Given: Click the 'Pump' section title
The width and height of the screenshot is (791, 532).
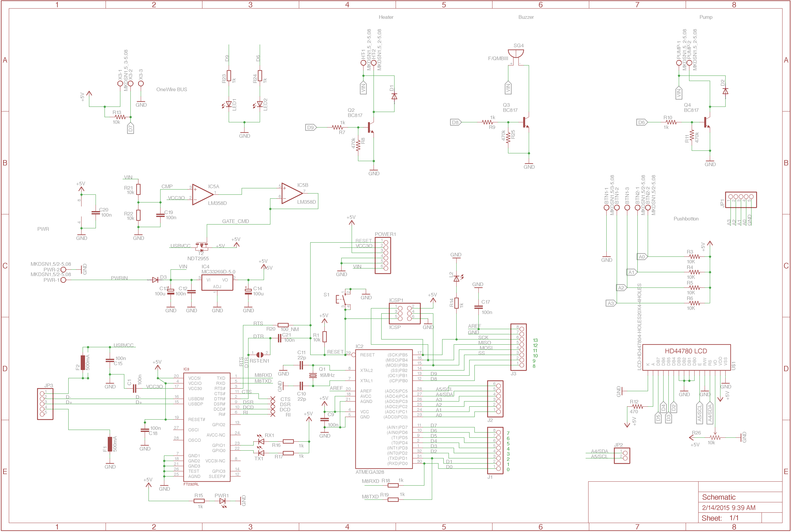Looking at the screenshot, I should tap(706, 17).
